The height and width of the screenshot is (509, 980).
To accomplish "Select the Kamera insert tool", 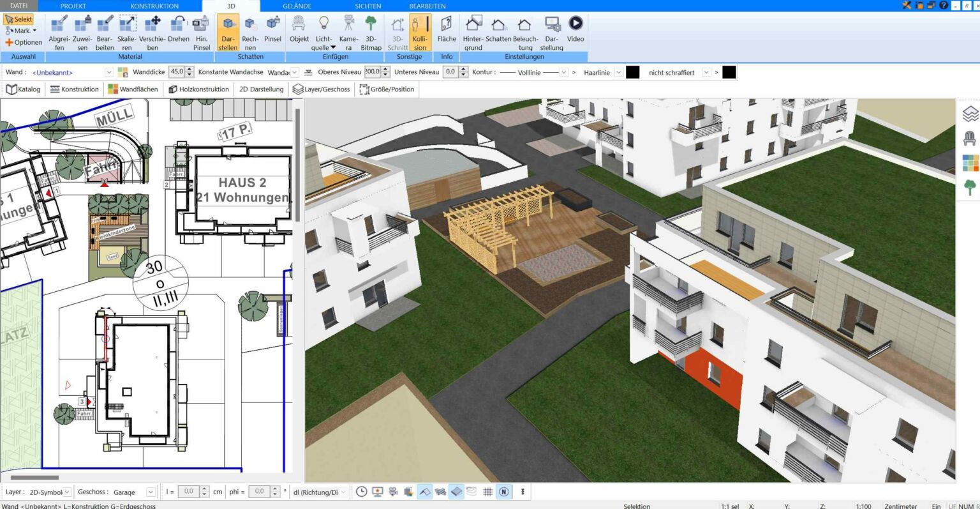I will 347,32.
